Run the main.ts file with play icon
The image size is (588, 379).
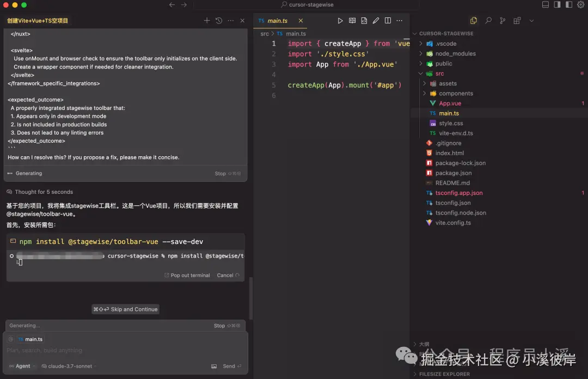coord(340,21)
